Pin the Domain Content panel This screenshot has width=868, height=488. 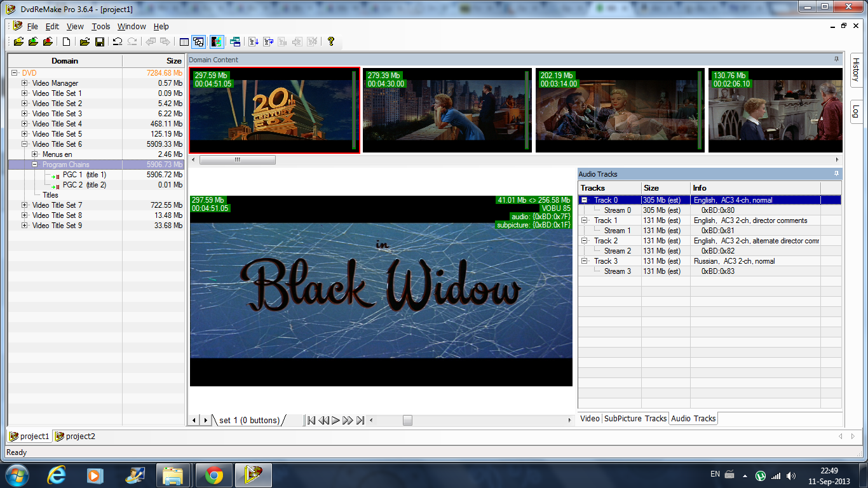pos(837,59)
